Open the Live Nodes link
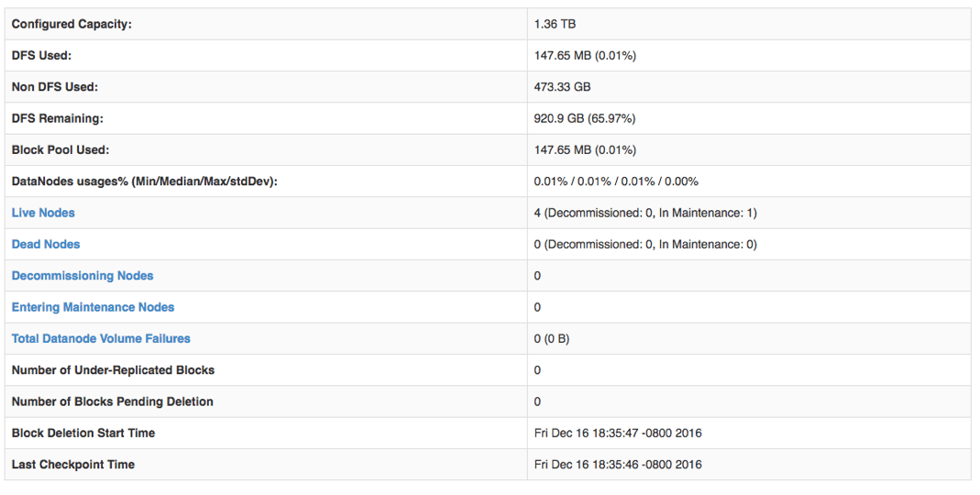This screenshot has width=980, height=495. pyautogui.click(x=43, y=213)
